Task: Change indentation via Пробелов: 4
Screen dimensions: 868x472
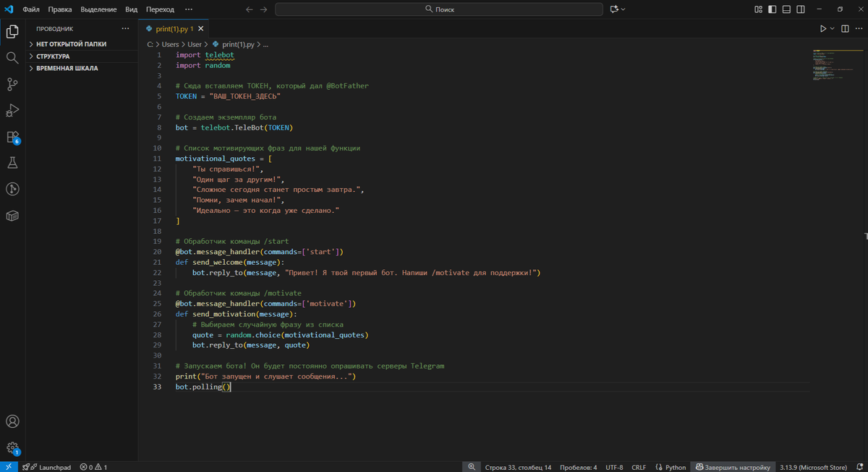Action: pyautogui.click(x=579, y=467)
